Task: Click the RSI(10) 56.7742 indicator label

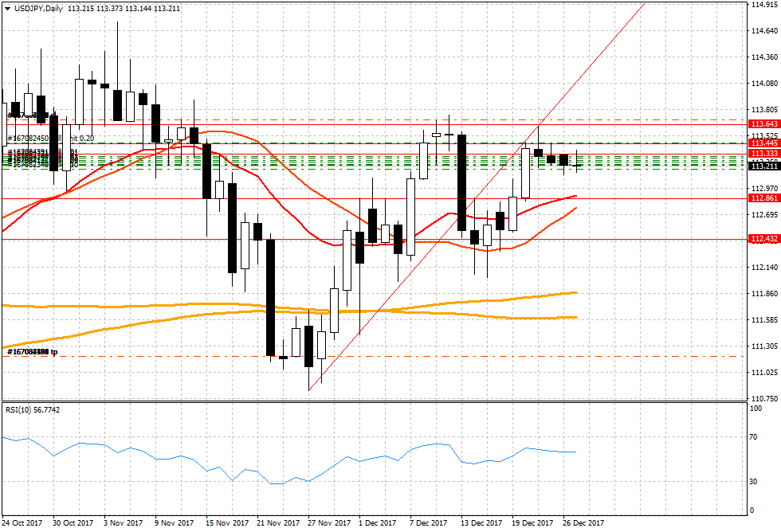Action: pyautogui.click(x=33, y=409)
